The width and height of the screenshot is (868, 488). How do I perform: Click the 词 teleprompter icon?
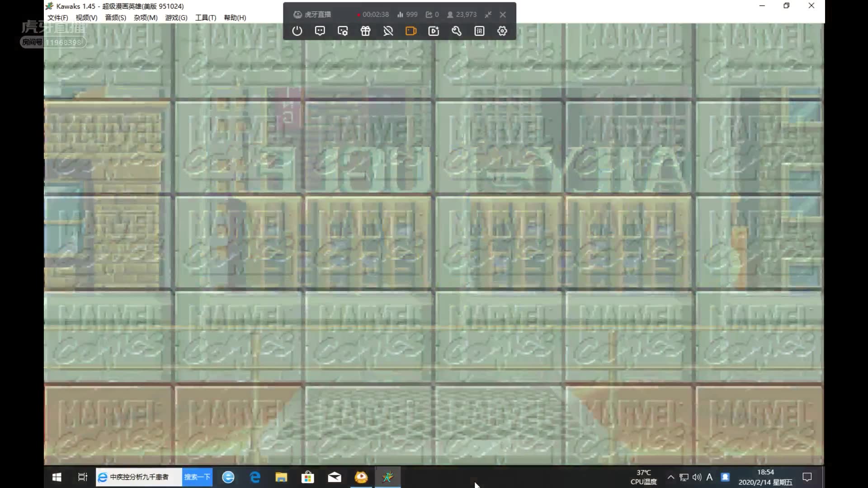[479, 31]
